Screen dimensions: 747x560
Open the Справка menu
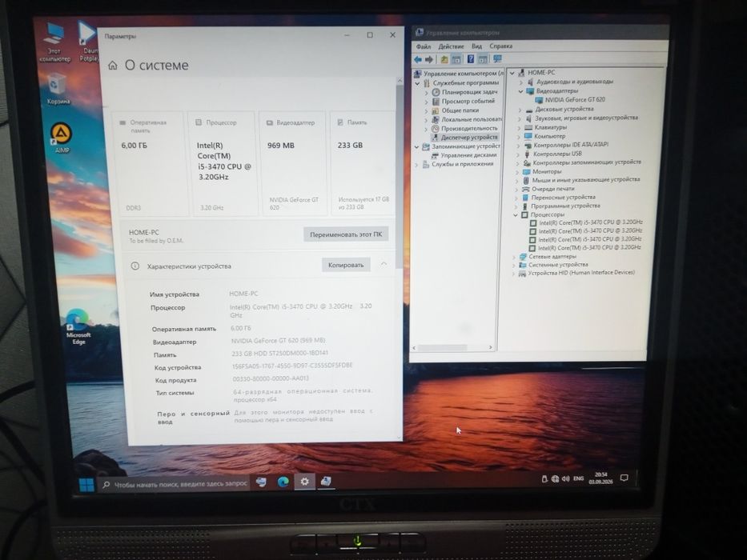pyautogui.click(x=500, y=46)
